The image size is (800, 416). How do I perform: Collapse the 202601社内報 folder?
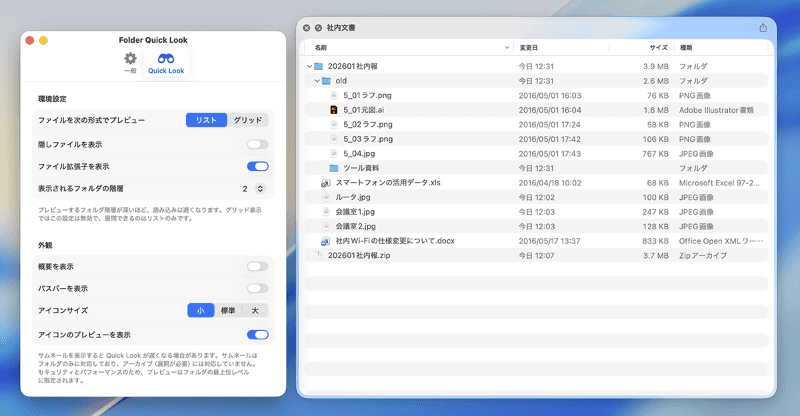pos(309,66)
